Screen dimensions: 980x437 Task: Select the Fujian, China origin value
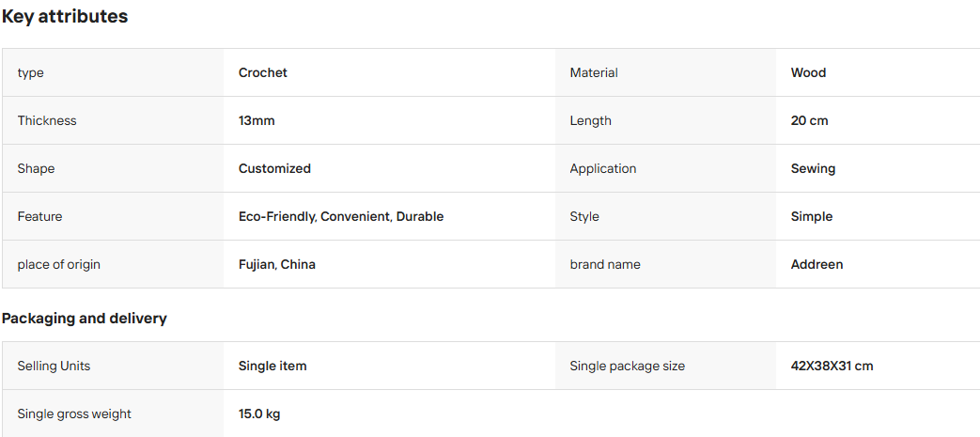point(277,264)
